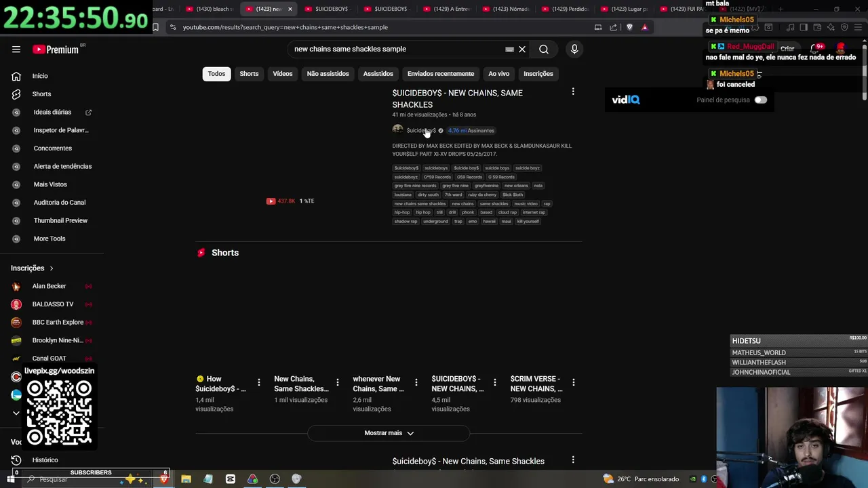Open Alerta de tendências
Image resolution: width=868 pixels, height=488 pixels.
tap(62, 166)
